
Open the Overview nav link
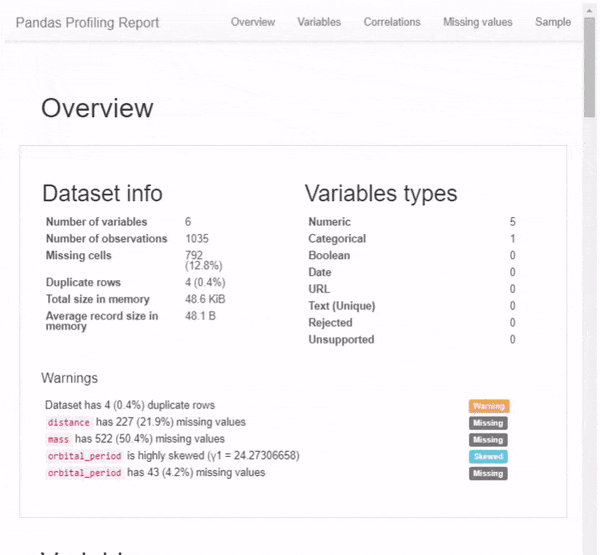click(x=253, y=22)
